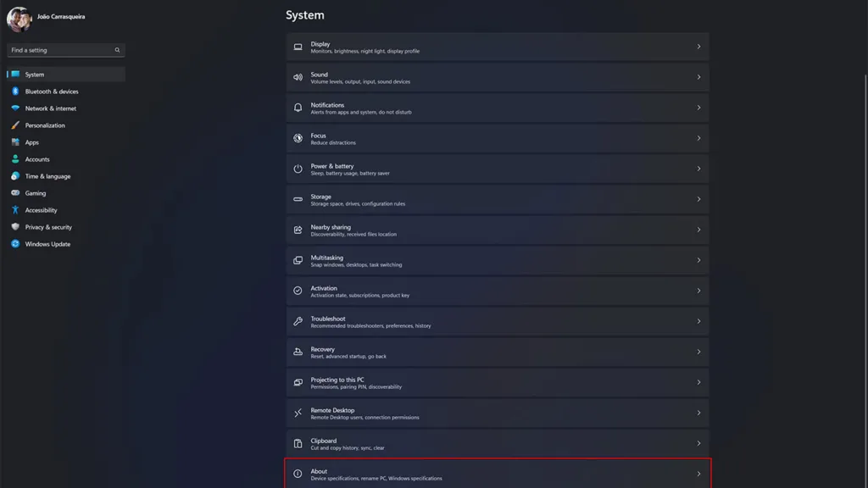868x488 pixels.
Task: Click the Privacy & security shield icon
Action: click(x=15, y=227)
